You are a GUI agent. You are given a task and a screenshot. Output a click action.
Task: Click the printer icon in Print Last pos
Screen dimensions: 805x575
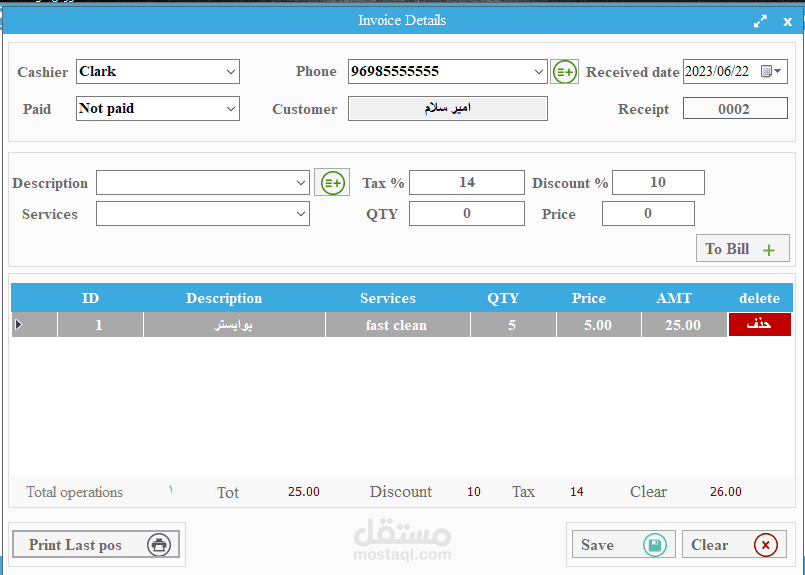[159, 545]
